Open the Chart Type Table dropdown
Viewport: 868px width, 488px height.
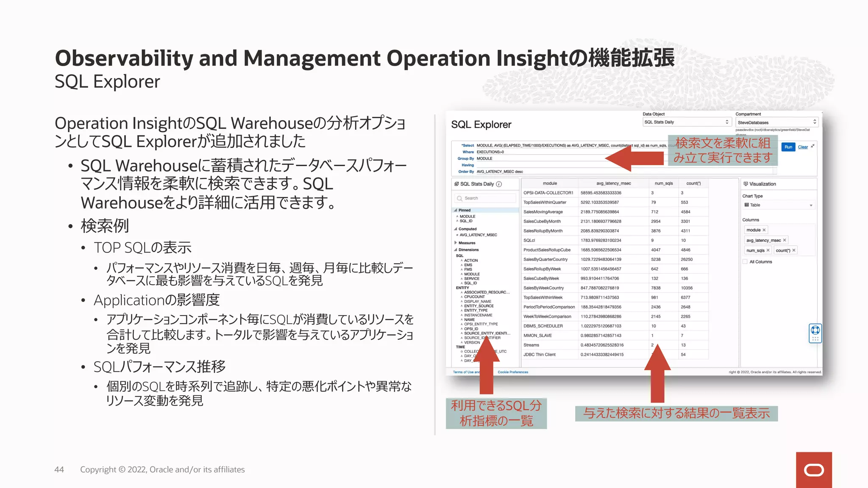coord(779,205)
